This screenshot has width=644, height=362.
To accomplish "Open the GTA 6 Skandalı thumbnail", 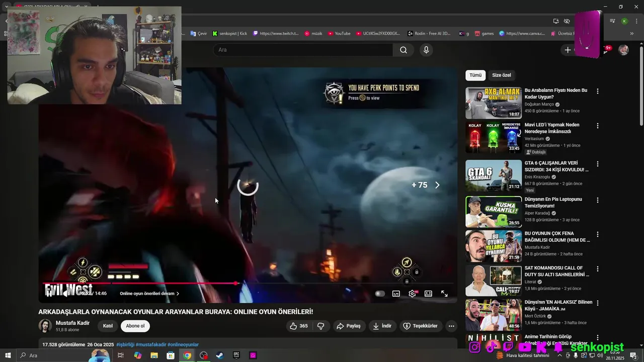I will (493, 175).
